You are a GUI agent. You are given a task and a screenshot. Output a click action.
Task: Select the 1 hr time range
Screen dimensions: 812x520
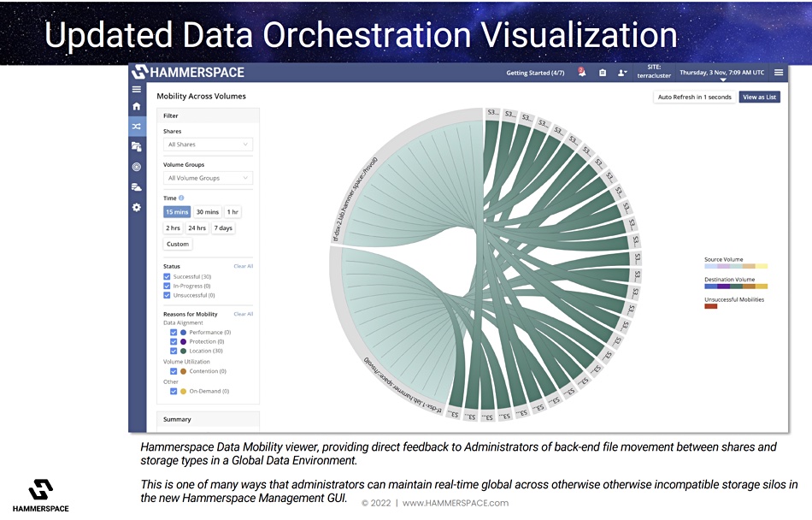(x=232, y=212)
